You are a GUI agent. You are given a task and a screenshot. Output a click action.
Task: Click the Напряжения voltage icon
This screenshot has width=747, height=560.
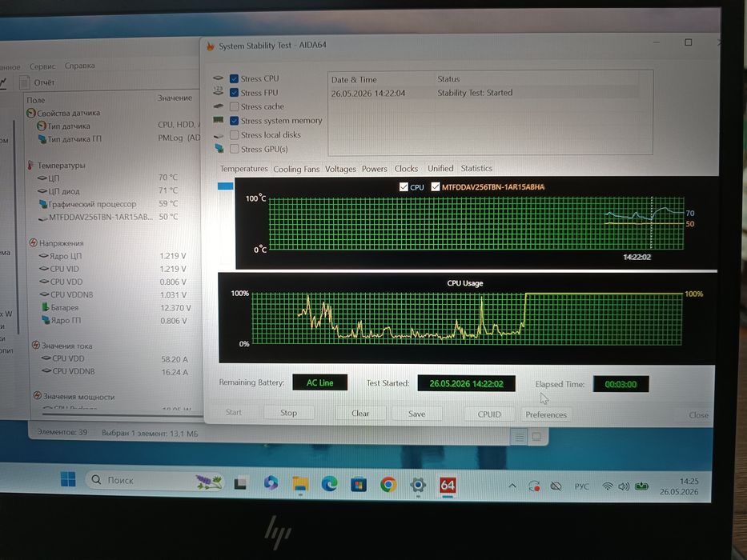[33, 243]
